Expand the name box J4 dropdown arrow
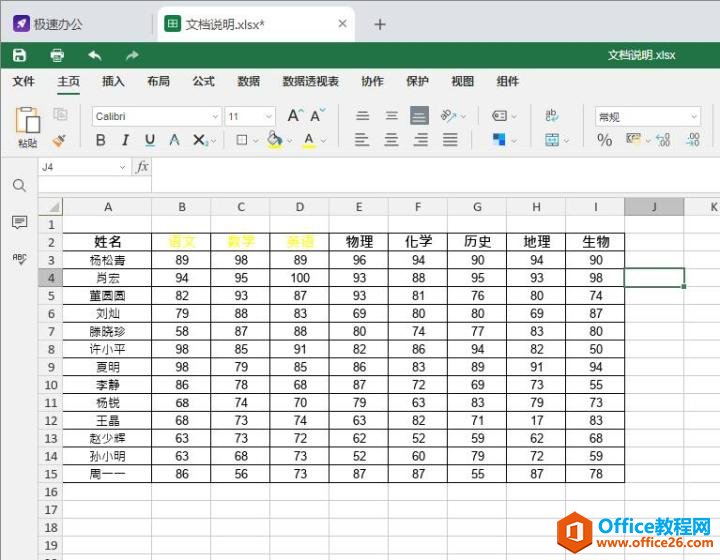Screen dimensions: 720x560 [123, 167]
